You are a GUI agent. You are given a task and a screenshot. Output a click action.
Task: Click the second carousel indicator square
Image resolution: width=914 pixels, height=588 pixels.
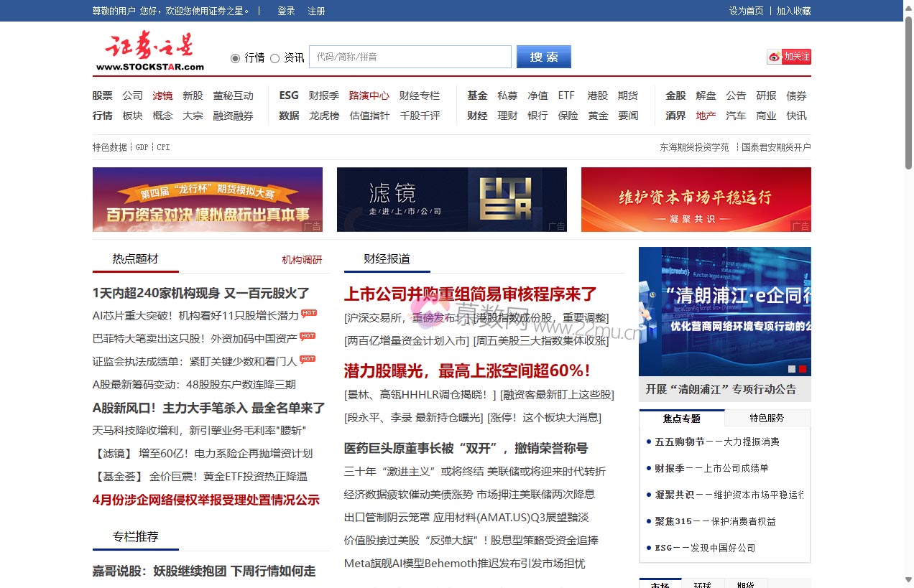803,368
